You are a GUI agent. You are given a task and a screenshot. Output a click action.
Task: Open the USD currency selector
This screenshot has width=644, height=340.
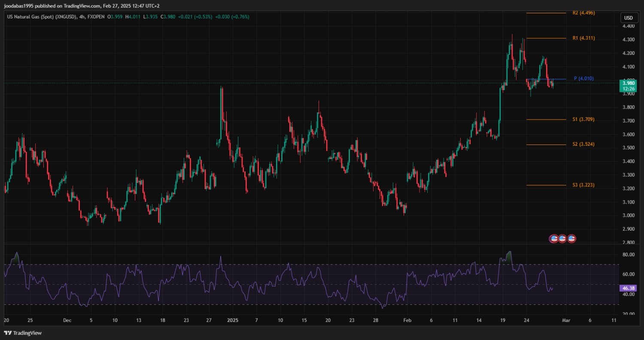(629, 18)
